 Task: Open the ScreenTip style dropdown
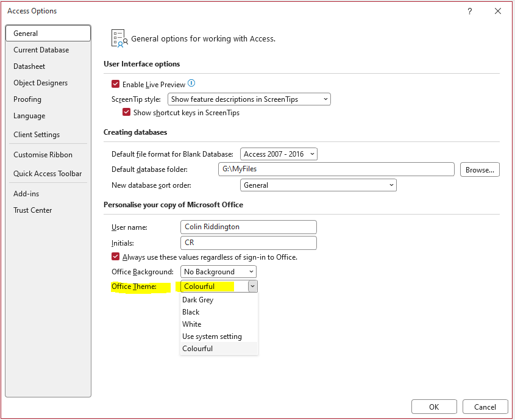[249, 99]
